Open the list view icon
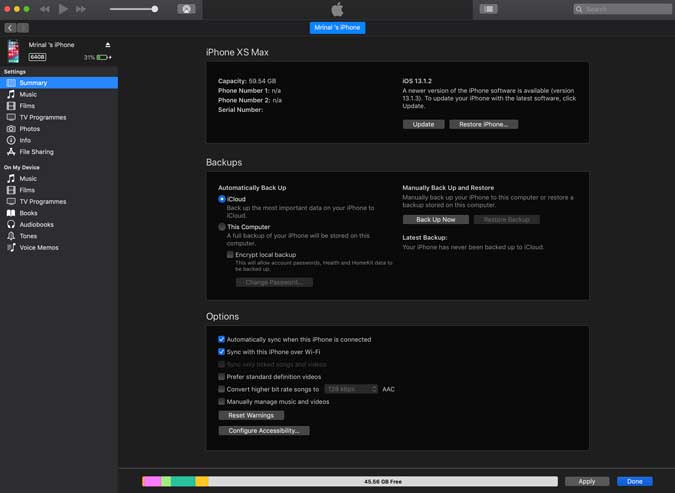This screenshot has width=675, height=493. [x=488, y=9]
